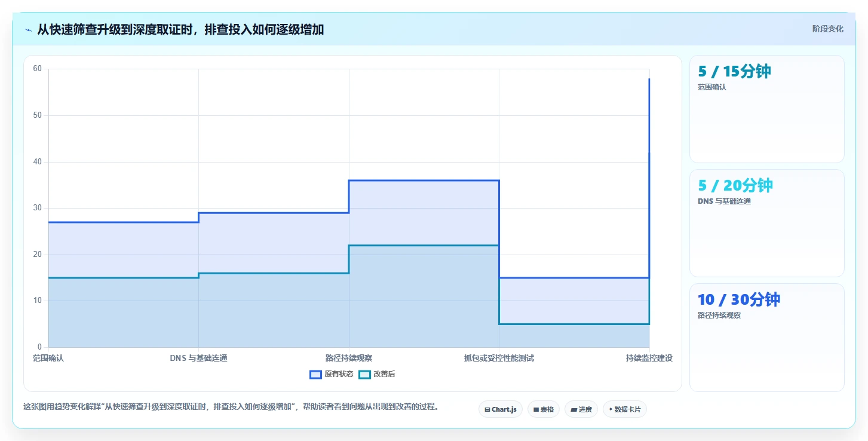Click the icon inside the 进度 pill
Viewport: 868px width, 441px height.
pyautogui.click(x=573, y=410)
